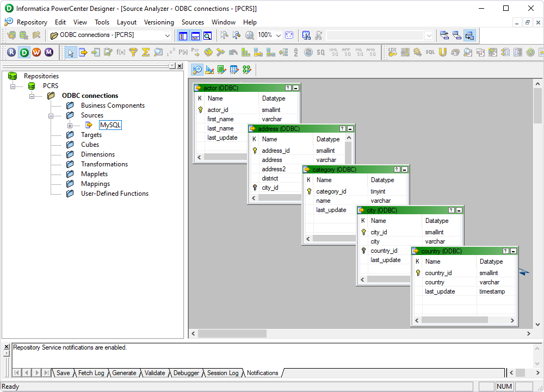
Task: Open the ODBC connections folder dropdown
Action: pyautogui.click(x=167, y=36)
